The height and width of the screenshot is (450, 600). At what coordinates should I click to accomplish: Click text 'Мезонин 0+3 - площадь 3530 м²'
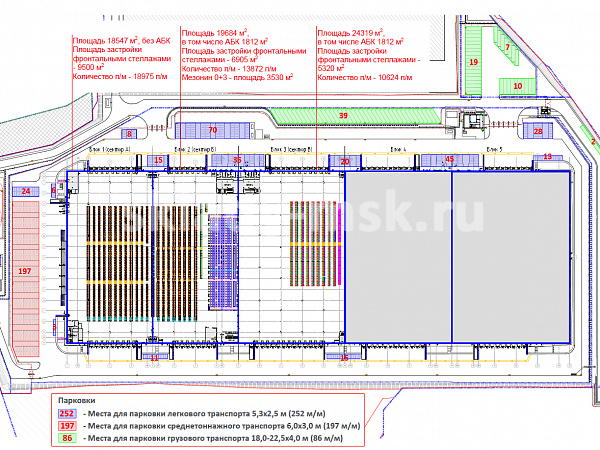[237, 77]
